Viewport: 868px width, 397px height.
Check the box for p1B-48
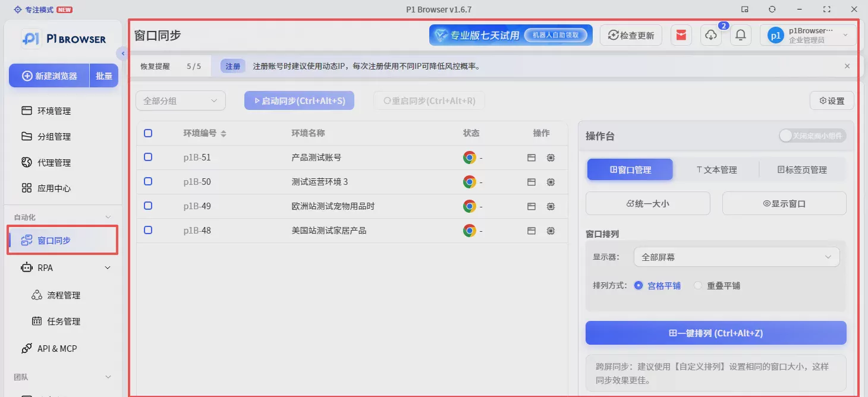[x=148, y=230]
